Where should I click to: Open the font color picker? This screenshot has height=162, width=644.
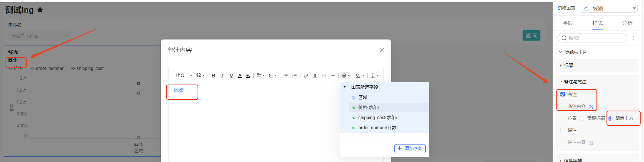(240, 76)
